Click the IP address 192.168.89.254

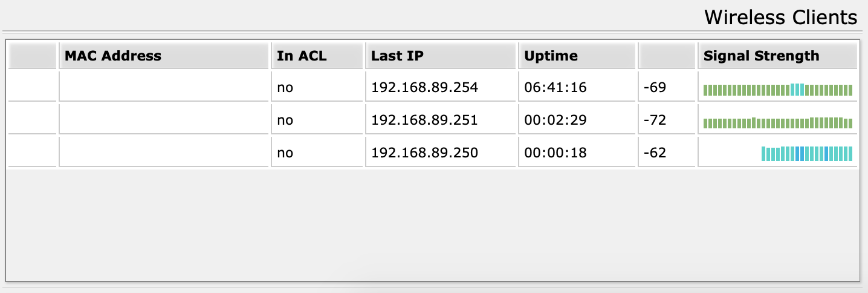(424, 87)
